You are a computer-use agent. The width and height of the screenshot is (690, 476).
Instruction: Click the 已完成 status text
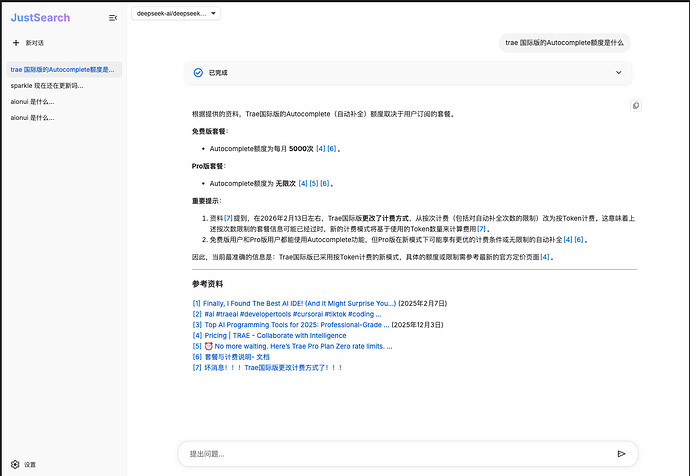click(218, 73)
